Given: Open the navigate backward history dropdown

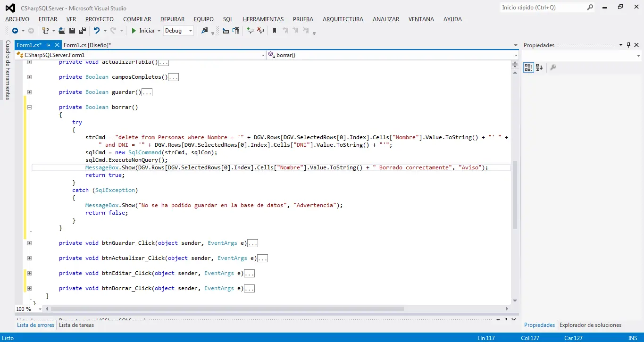Looking at the screenshot, I should (23, 31).
